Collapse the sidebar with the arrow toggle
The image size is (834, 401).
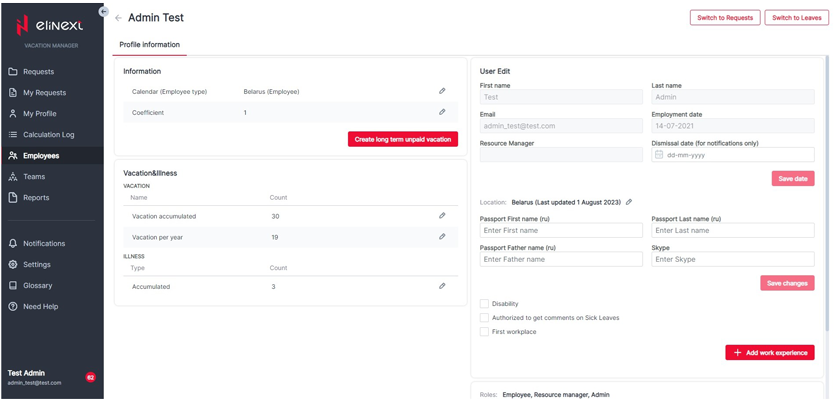click(x=104, y=11)
